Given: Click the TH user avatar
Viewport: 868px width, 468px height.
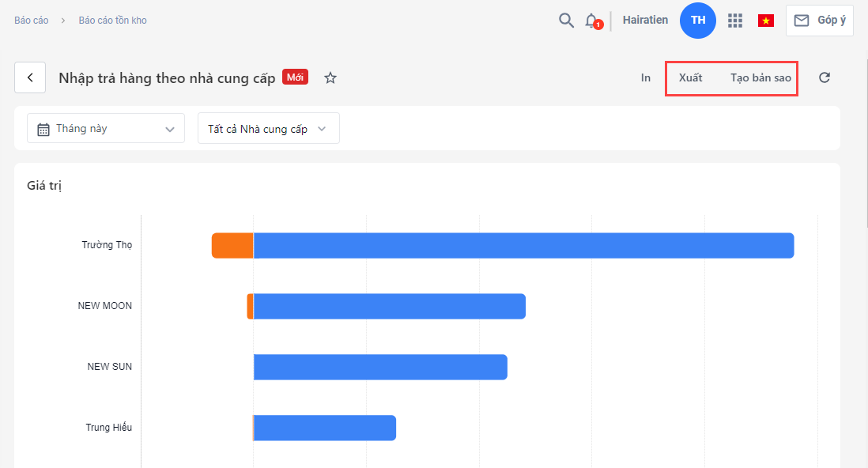Looking at the screenshot, I should coord(697,21).
